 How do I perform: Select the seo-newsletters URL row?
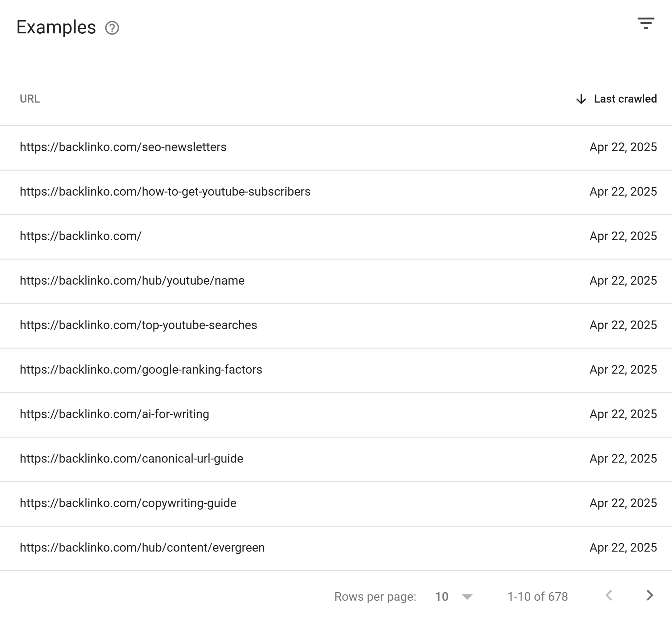click(336, 148)
